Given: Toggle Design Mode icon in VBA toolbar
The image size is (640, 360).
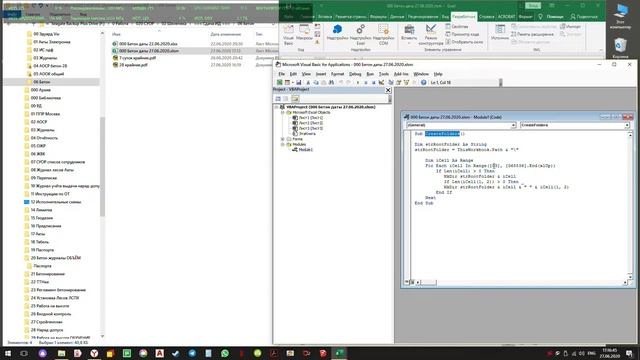Looking at the screenshot, I should coord(382,82).
